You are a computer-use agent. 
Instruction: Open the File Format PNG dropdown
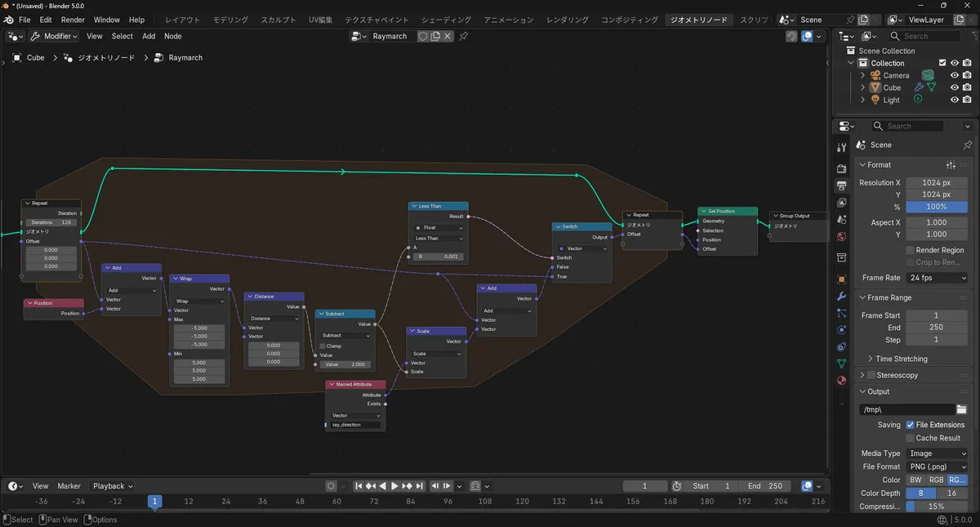938,467
